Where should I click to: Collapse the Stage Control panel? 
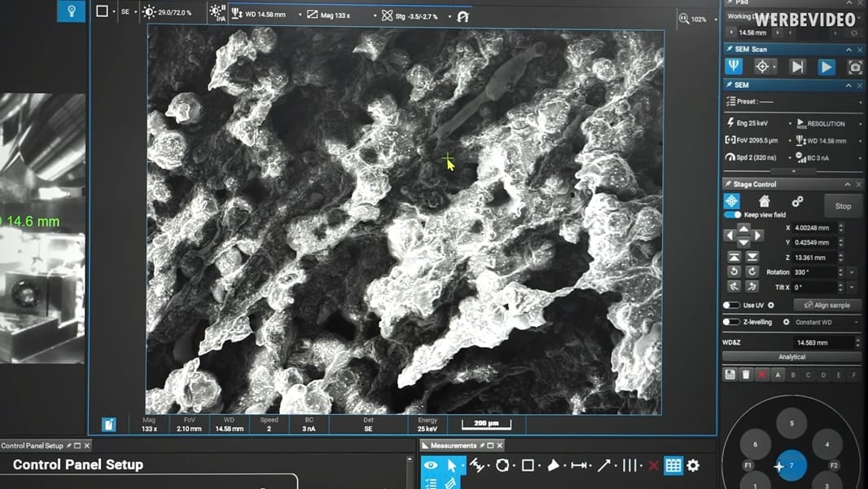pyautogui.click(x=848, y=184)
